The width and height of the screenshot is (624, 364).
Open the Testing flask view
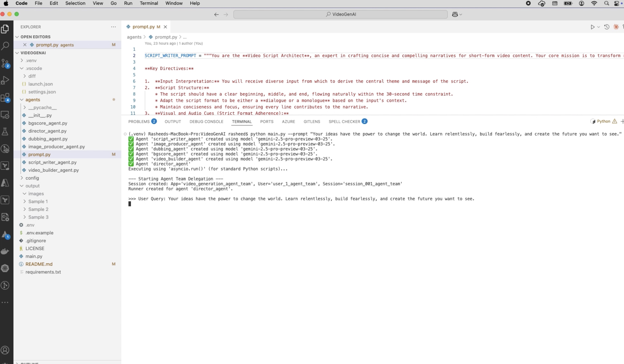[x=5, y=132]
